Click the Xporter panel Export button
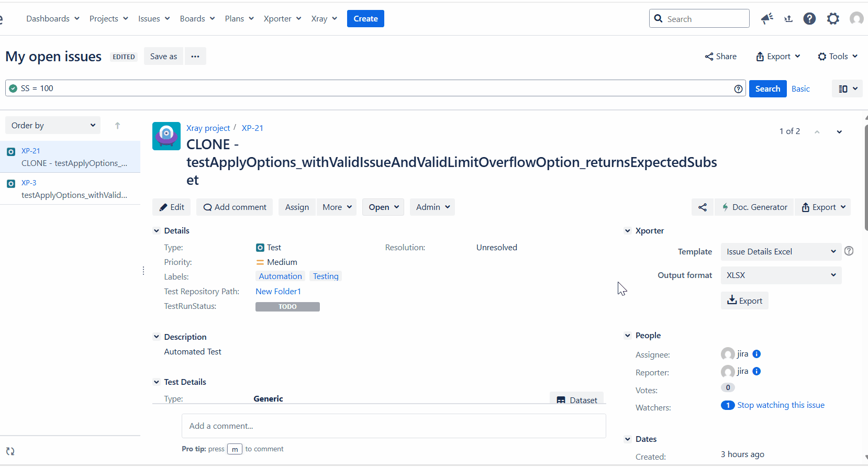This screenshot has width=868, height=467. pos(744,301)
